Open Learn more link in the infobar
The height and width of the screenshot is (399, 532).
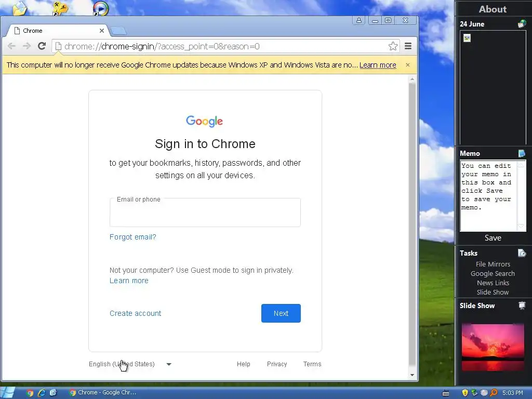(x=378, y=65)
